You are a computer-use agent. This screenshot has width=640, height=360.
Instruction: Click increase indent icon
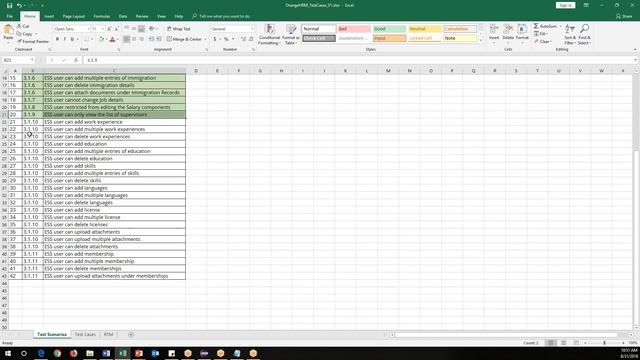[159, 39]
